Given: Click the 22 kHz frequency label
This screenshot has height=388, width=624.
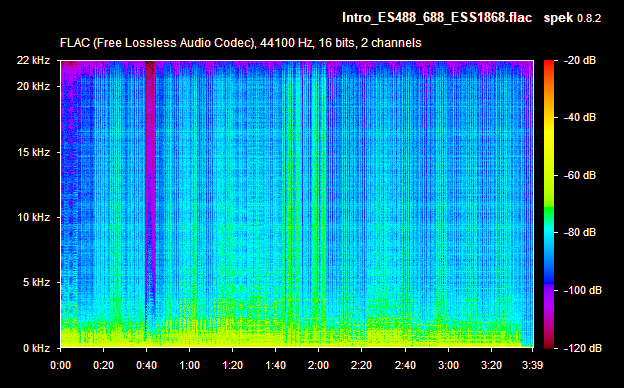Looking at the screenshot, I should click(33, 60).
